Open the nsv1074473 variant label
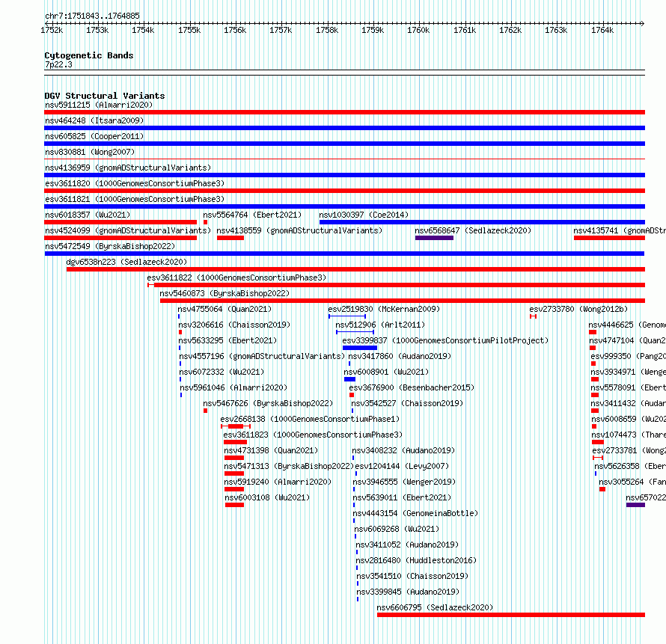 [629, 435]
